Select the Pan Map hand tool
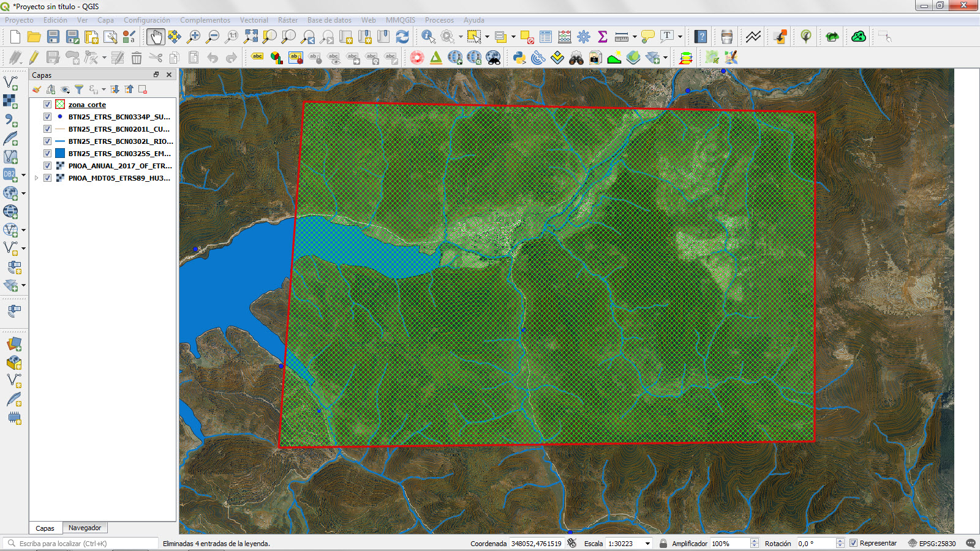Viewport: 980px width, 551px height. point(156,37)
